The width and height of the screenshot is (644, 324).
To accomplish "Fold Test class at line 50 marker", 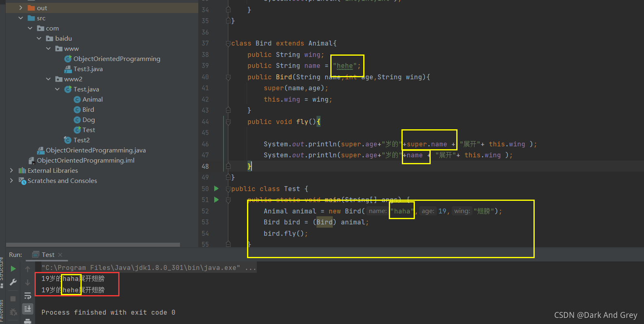I will [228, 189].
